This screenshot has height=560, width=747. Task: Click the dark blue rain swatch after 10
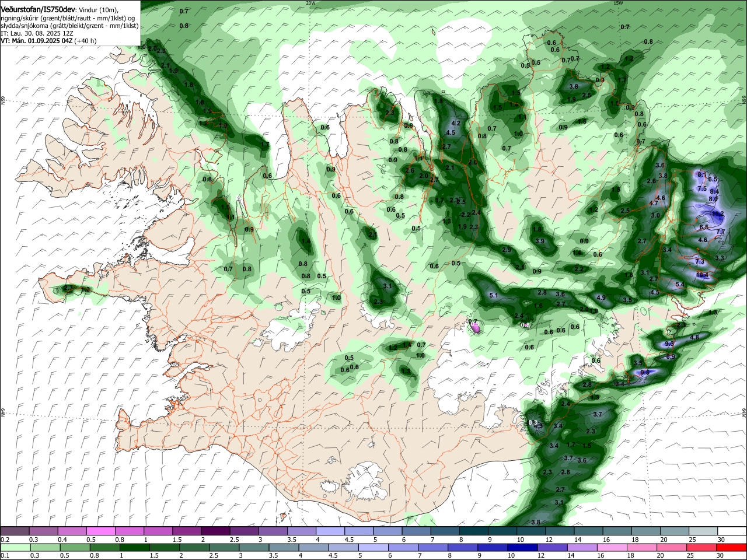(522, 548)
